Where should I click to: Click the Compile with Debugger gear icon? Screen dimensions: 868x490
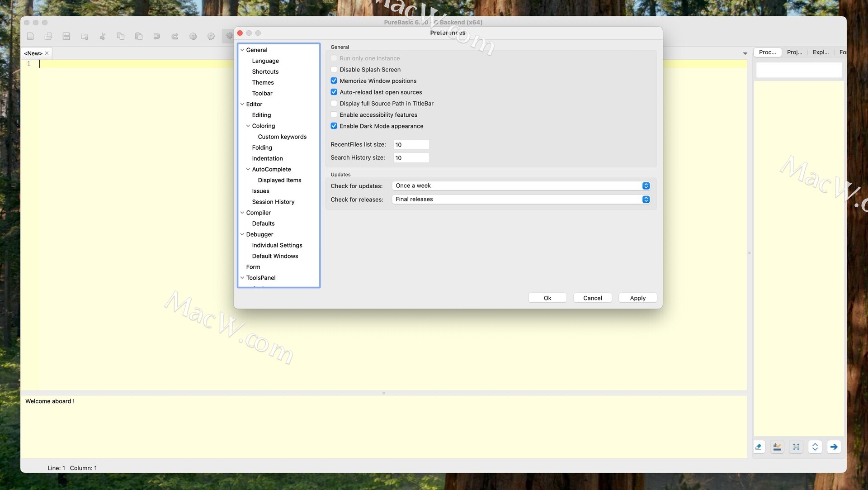pos(211,36)
